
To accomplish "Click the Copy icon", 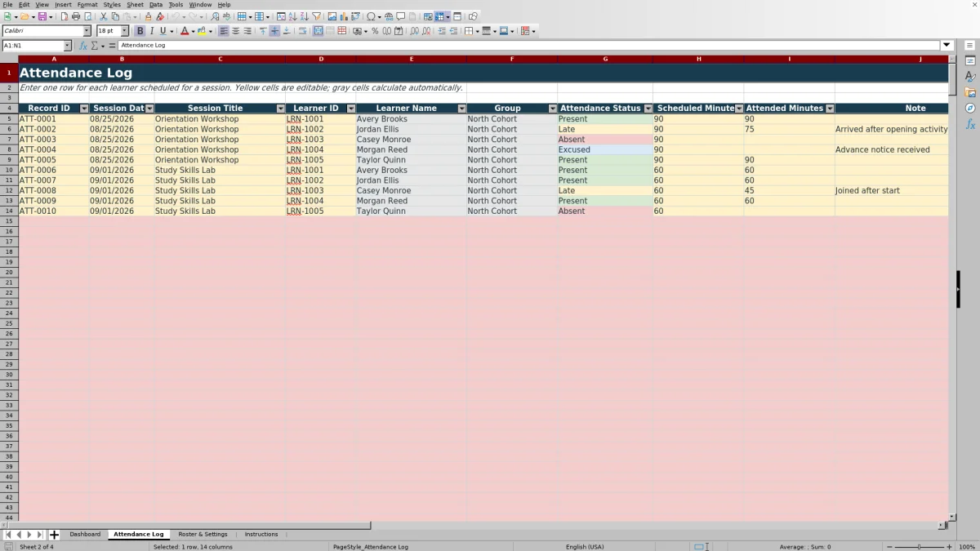I will click(115, 16).
